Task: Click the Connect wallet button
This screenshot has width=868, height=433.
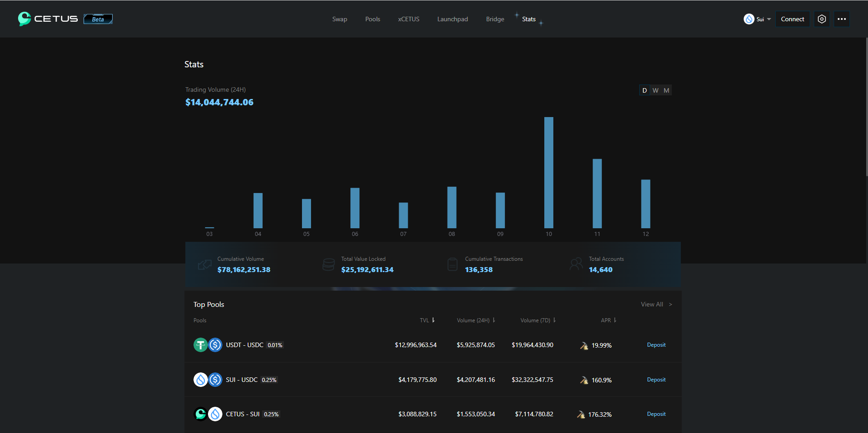Action: 793,19
